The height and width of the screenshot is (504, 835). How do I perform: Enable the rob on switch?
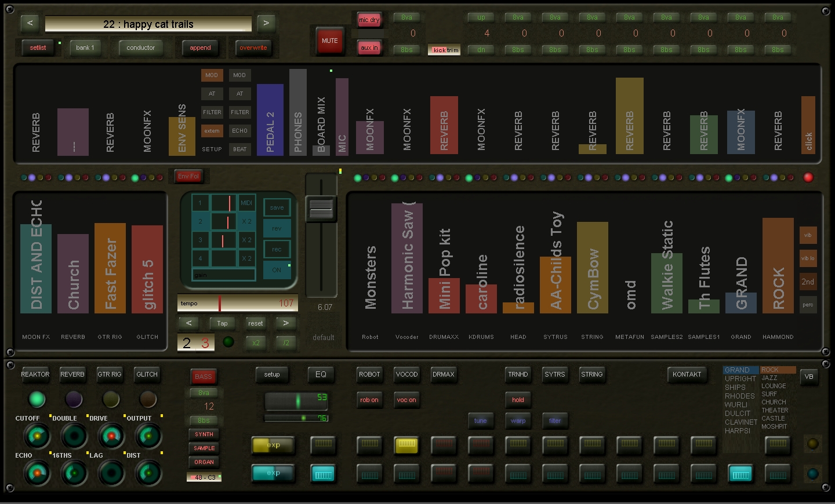[x=369, y=400]
